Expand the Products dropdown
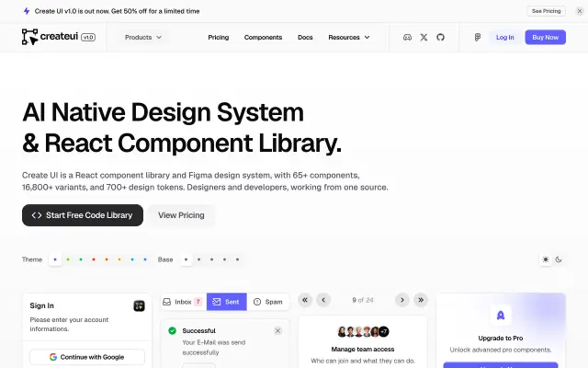Viewport: 588px width, 368px height. tap(143, 37)
